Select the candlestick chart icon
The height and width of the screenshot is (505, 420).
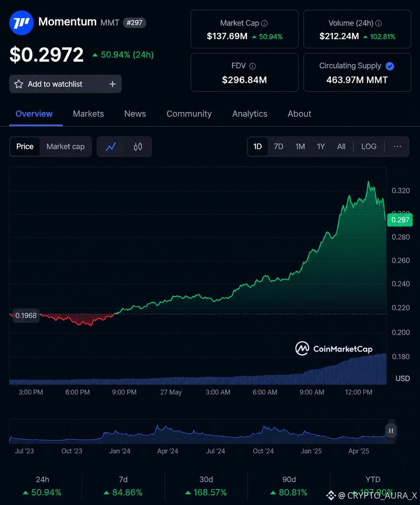138,147
